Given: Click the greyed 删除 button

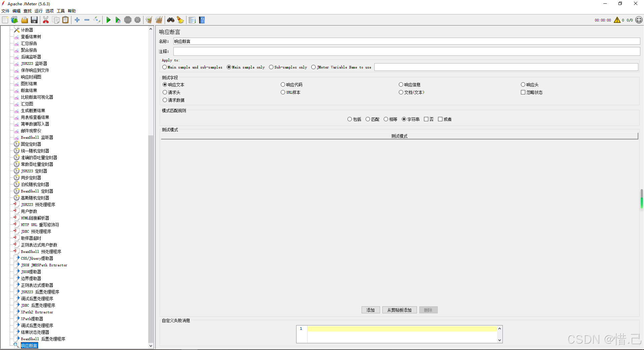Looking at the screenshot, I should (428, 310).
